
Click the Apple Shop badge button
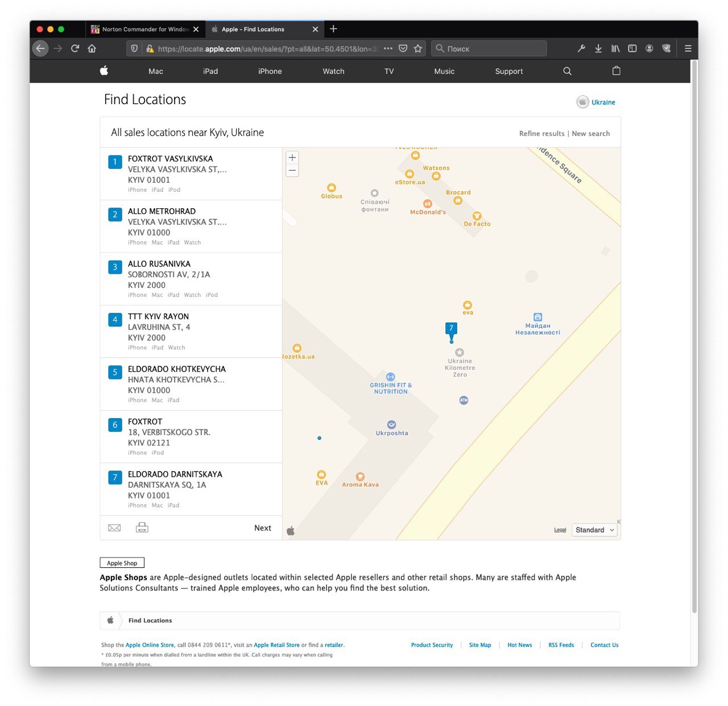[x=122, y=563]
